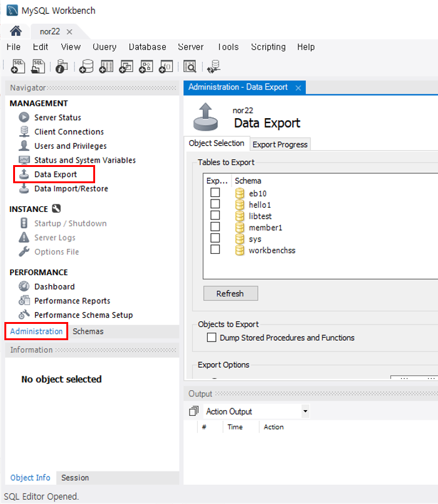Close the Administration - Data Export tab
The image size is (438, 504).
point(298,88)
